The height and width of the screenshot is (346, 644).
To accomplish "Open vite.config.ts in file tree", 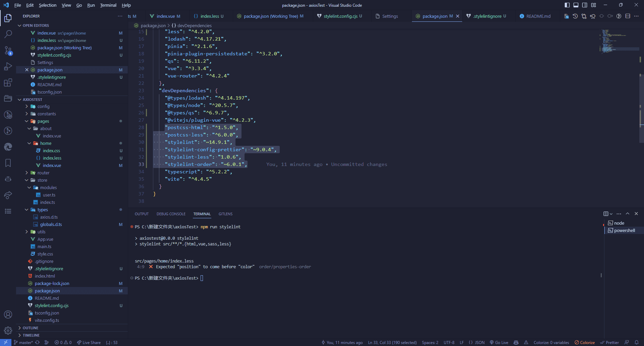I will [47, 321].
